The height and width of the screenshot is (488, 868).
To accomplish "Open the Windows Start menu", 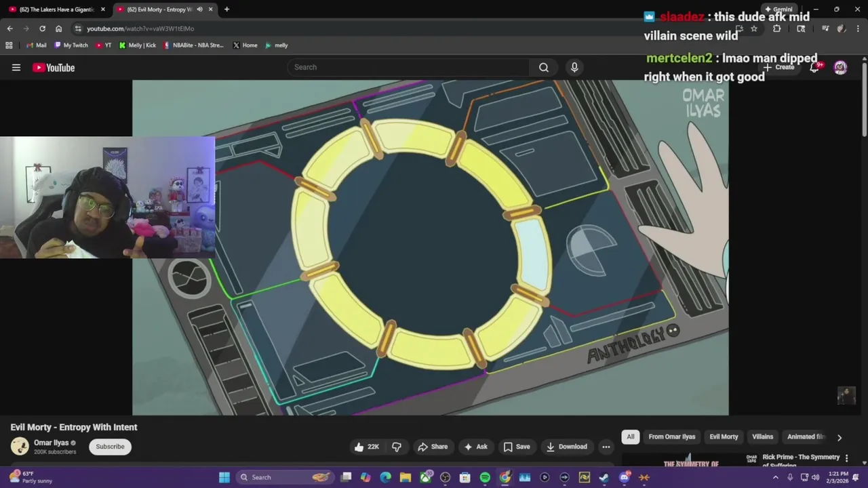I will 224,477.
